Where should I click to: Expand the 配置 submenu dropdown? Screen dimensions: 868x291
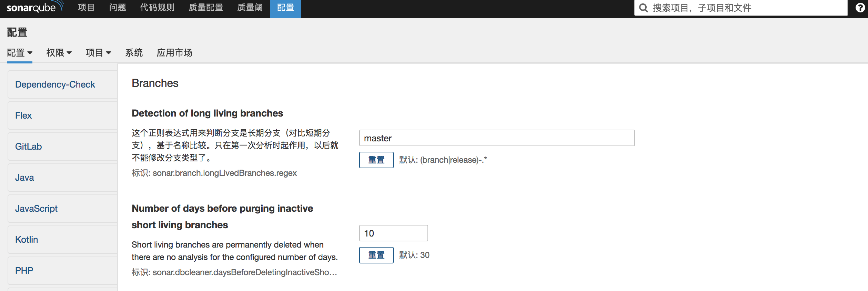tap(20, 53)
